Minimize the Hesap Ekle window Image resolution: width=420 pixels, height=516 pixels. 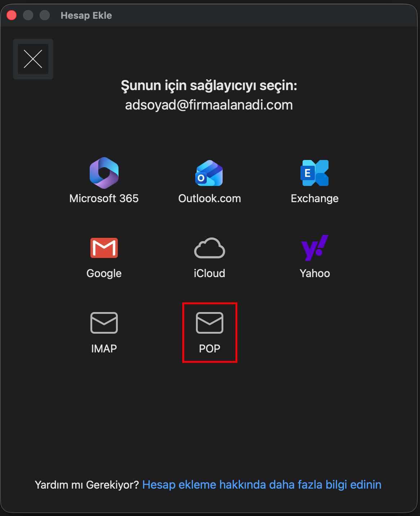(x=28, y=15)
